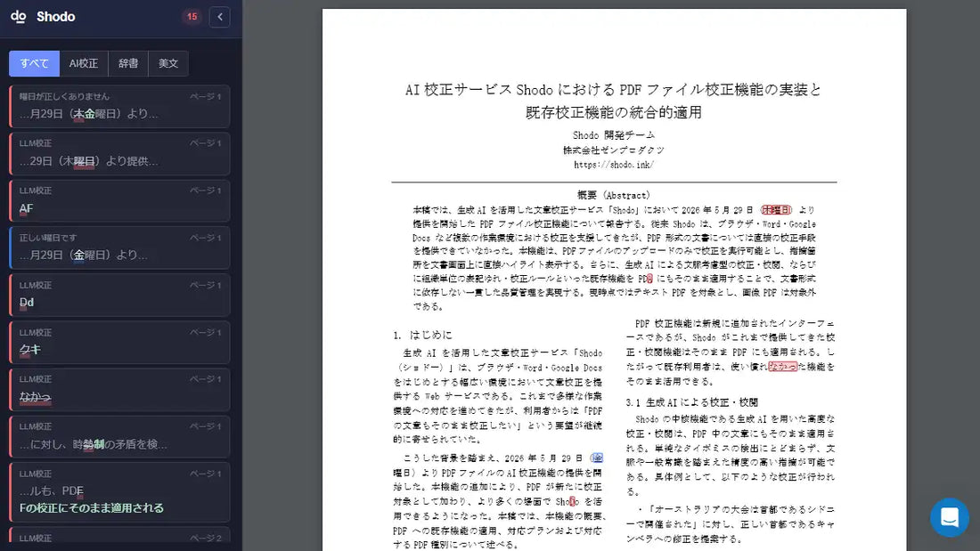Image resolution: width=980 pixels, height=551 pixels.
Task: Select the すべて tab
Action: (35, 63)
